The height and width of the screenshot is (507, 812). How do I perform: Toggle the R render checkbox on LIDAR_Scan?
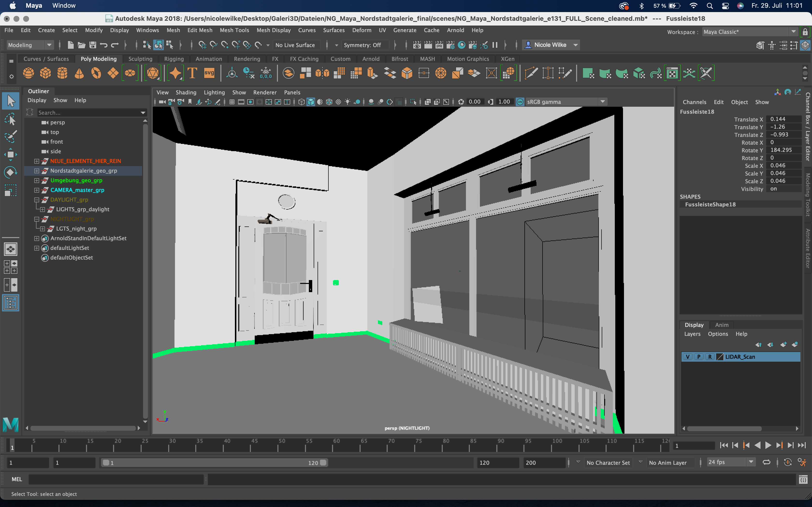(710, 357)
